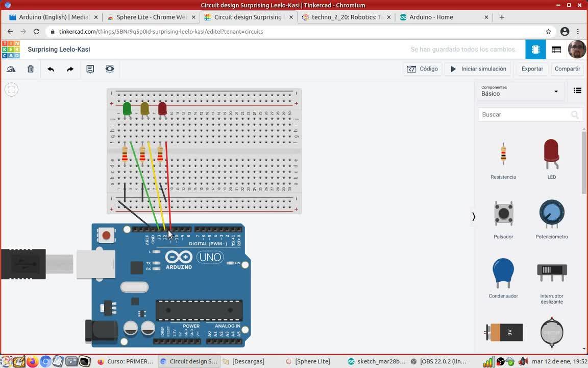Delete selection with trash icon

pyautogui.click(x=31, y=69)
